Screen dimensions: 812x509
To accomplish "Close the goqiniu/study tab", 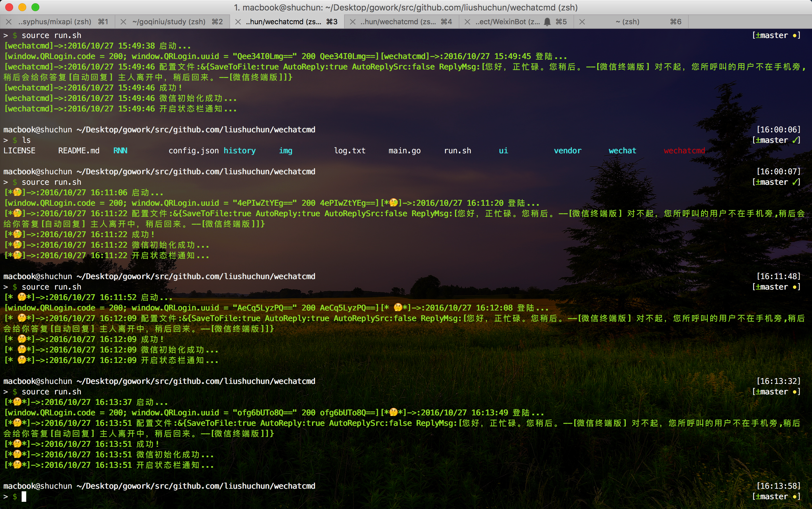I will [x=123, y=22].
